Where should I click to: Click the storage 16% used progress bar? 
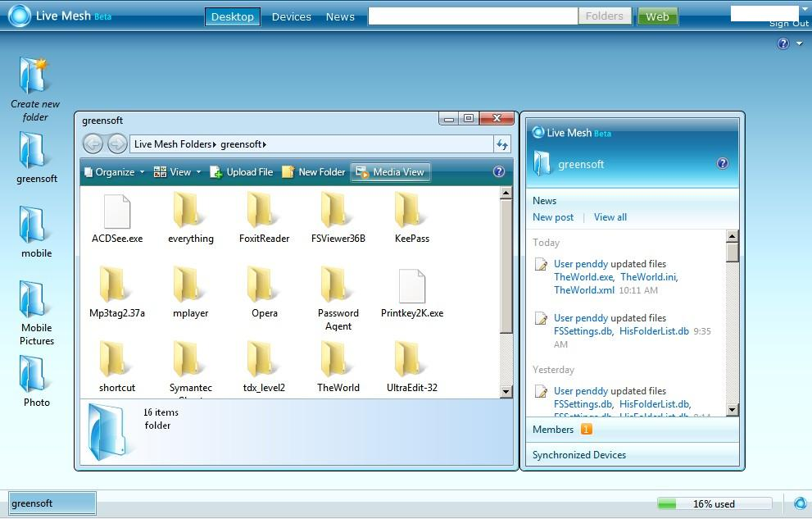714,503
